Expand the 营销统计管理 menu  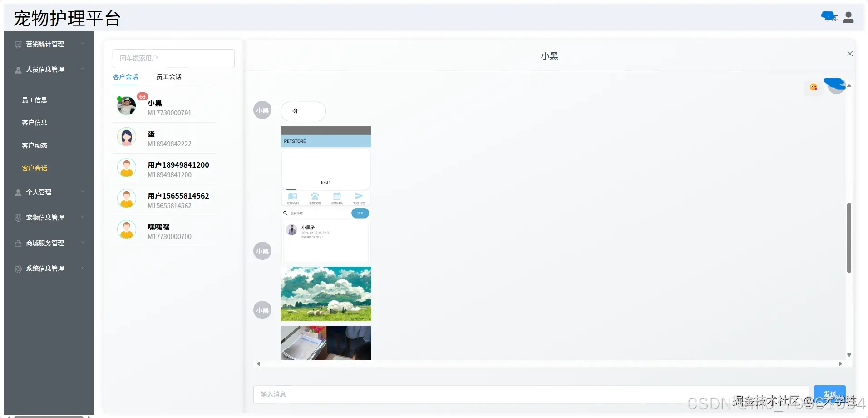pyautogui.click(x=49, y=44)
